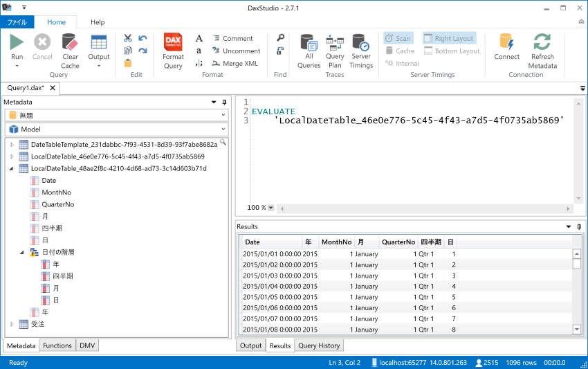
Task: Open the Replace icon in Find group
Action: [x=280, y=51]
